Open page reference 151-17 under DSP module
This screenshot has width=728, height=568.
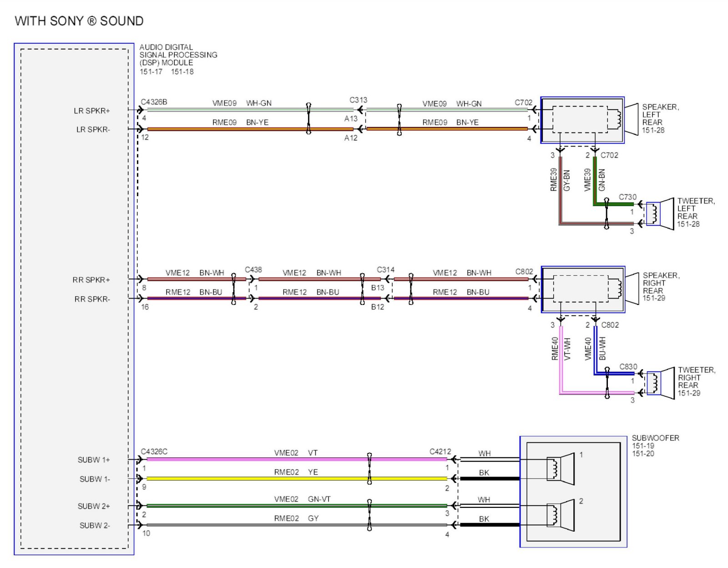(x=151, y=71)
